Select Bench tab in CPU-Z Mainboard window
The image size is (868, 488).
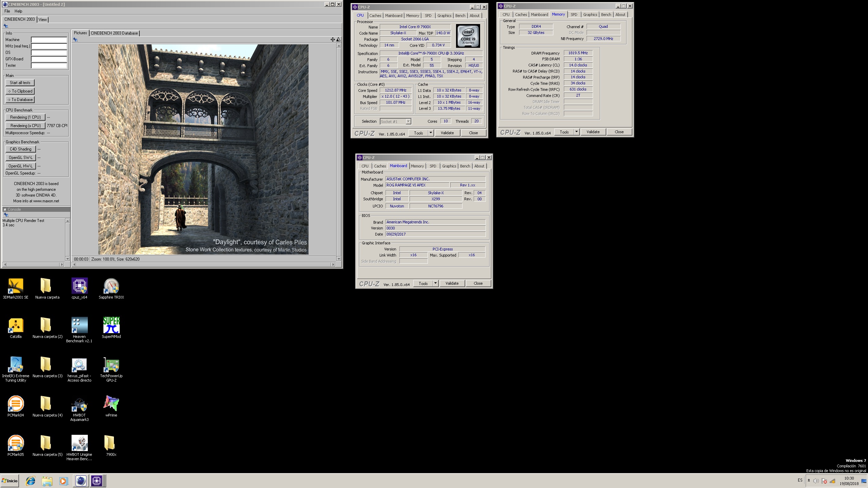point(465,166)
